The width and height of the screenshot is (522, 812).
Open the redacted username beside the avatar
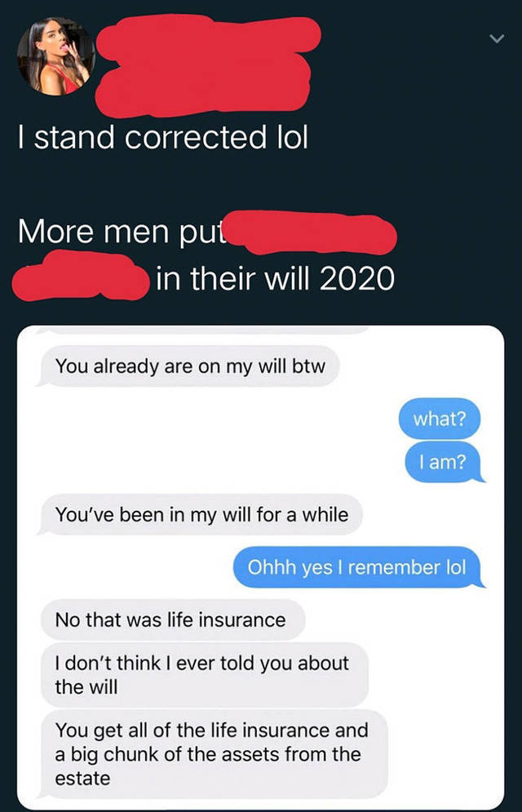208,64
